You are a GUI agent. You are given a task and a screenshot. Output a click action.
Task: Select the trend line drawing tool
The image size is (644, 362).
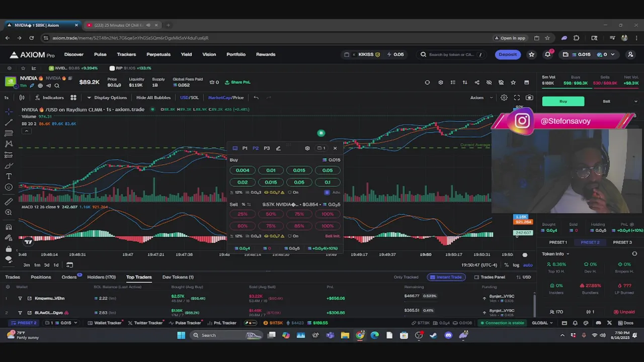(9, 122)
